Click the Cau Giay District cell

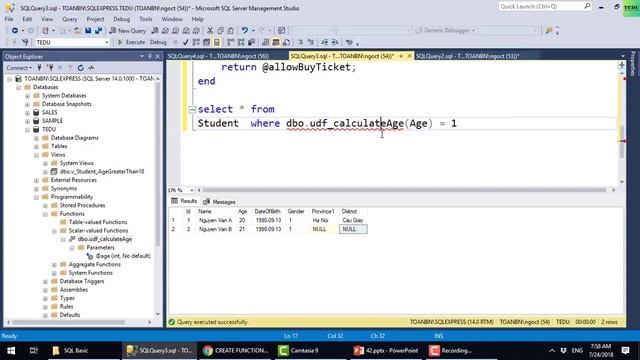[353, 220]
